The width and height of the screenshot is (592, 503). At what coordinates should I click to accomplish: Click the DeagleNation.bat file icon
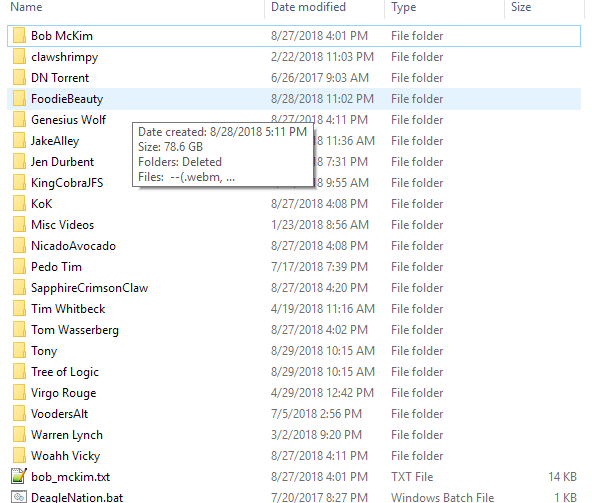[x=19, y=497]
